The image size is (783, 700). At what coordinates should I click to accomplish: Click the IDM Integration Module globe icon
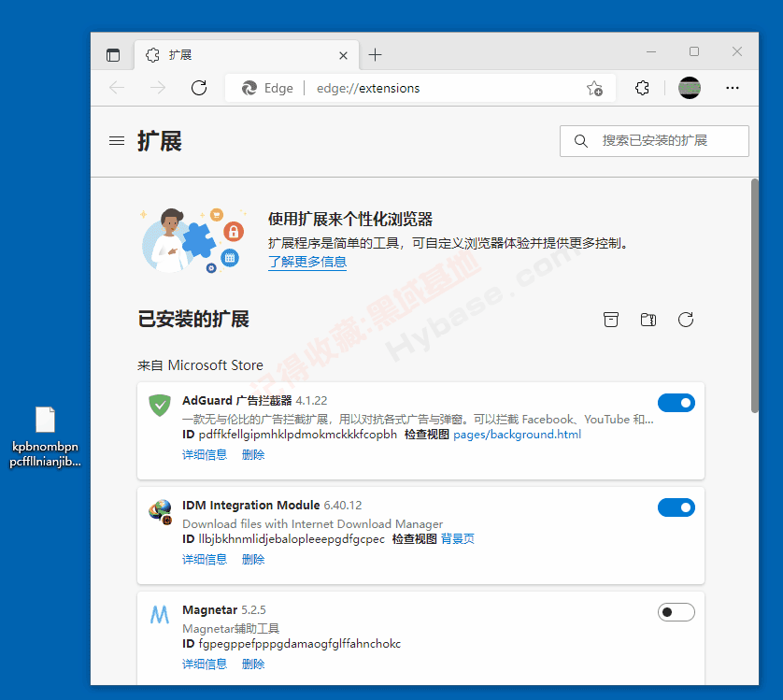pos(160,511)
